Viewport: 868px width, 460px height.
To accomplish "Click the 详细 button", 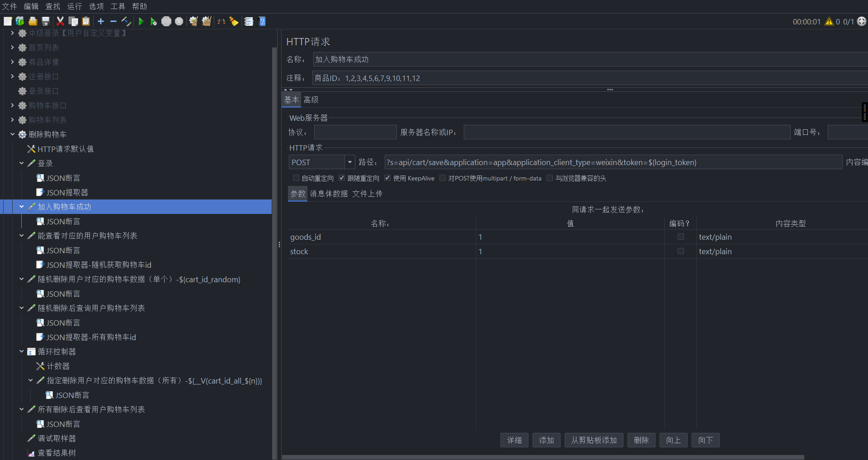I will coord(514,440).
